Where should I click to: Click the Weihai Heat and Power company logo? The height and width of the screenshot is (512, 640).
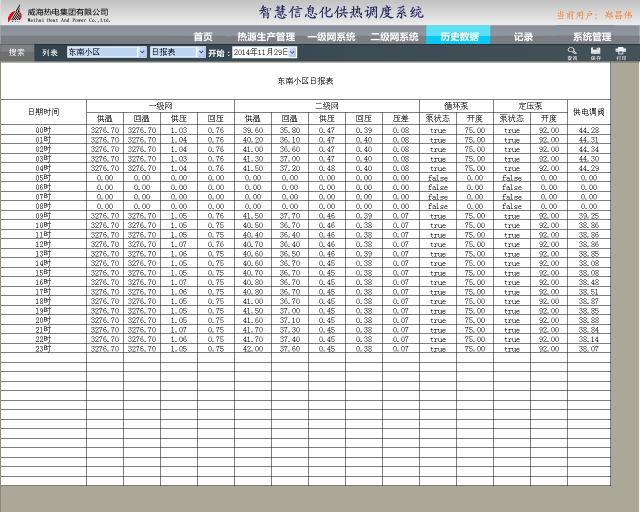pyautogui.click(x=15, y=13)
